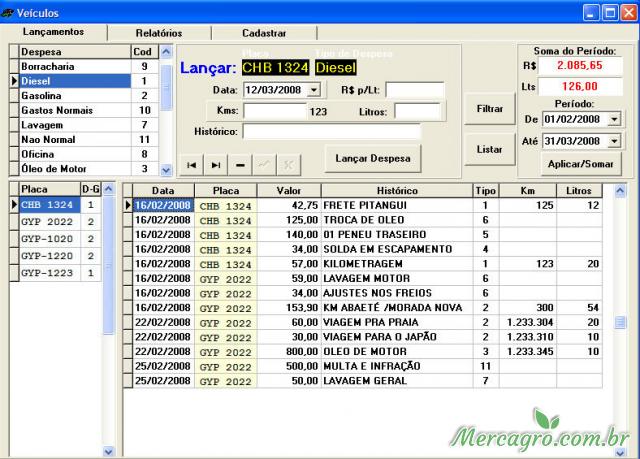This screenshot has width=640, height=459.
Task: Click the Veículos title bar app icon
Action: (x=10, y=12)
